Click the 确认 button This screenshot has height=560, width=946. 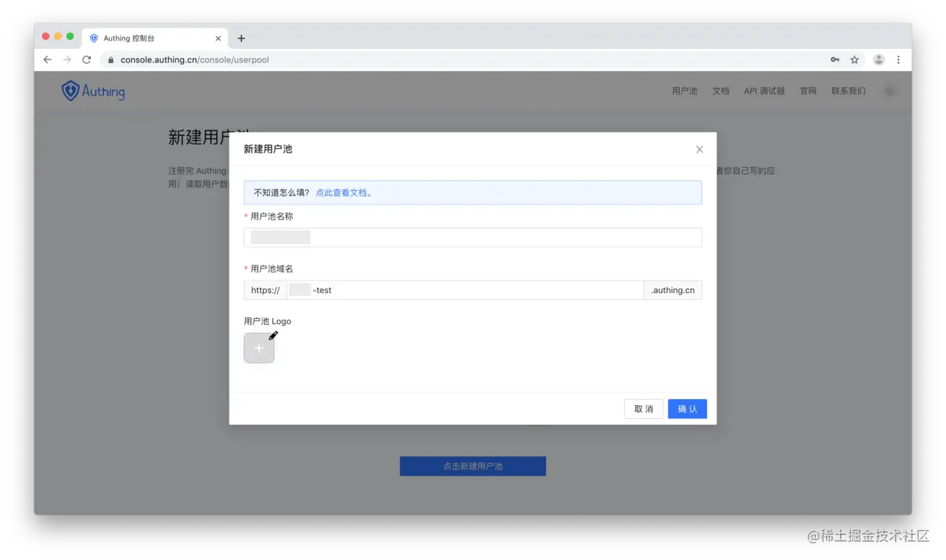click(687, 409)
